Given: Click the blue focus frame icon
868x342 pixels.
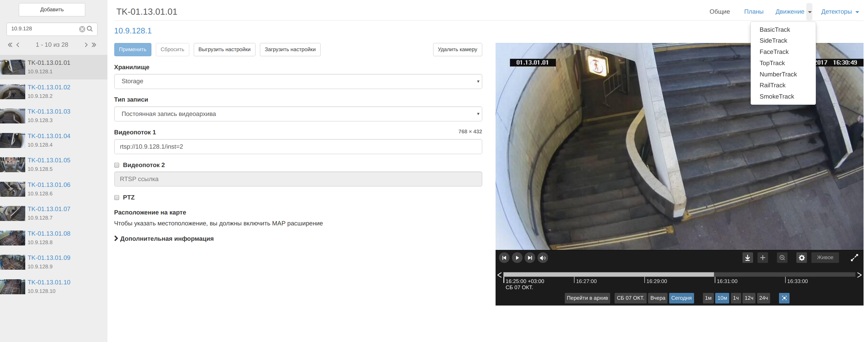Looking at the screenshot, I should tap(784, 298).
